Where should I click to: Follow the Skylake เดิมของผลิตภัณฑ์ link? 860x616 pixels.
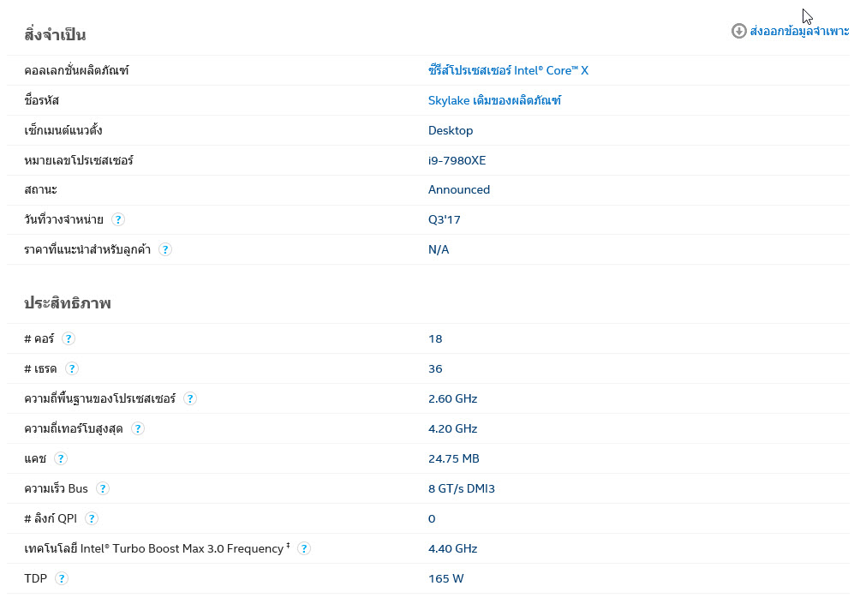coord(494,100)
